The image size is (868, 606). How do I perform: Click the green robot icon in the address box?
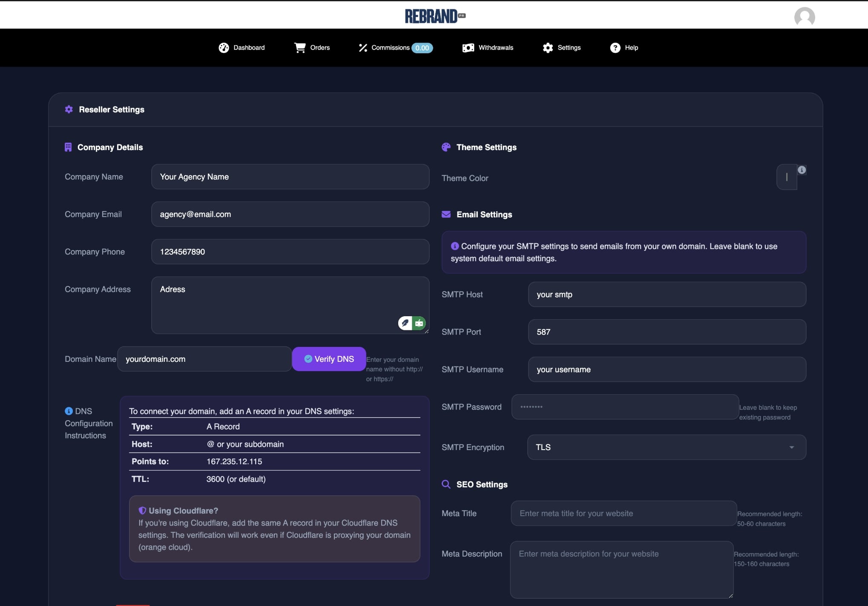click(419, 323)
